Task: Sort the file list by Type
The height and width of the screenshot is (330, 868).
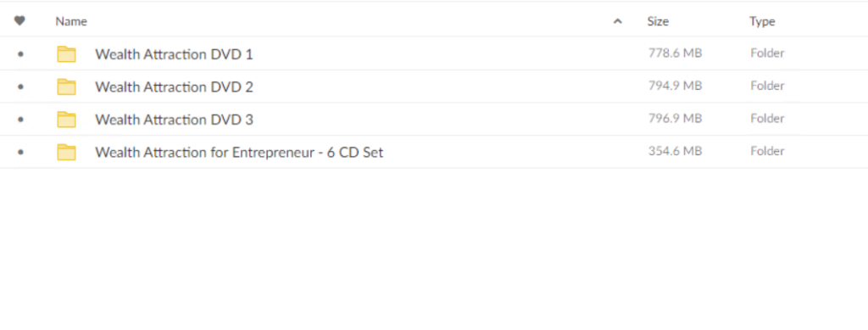Action: point(762,21)
